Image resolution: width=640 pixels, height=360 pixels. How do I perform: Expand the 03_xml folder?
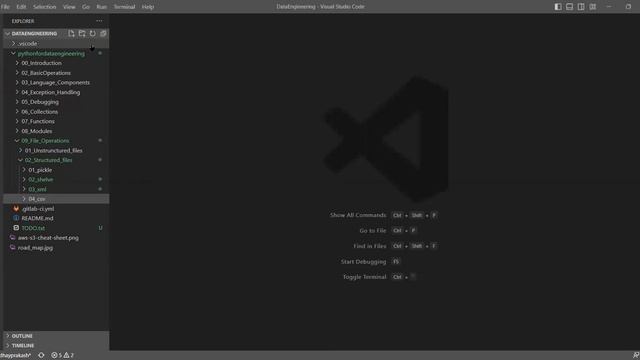coord(56,189)
